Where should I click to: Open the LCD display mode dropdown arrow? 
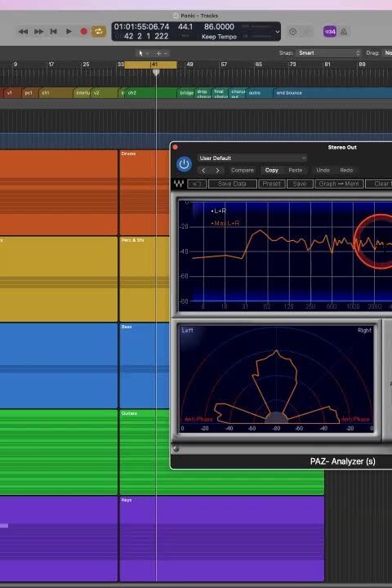278,32
